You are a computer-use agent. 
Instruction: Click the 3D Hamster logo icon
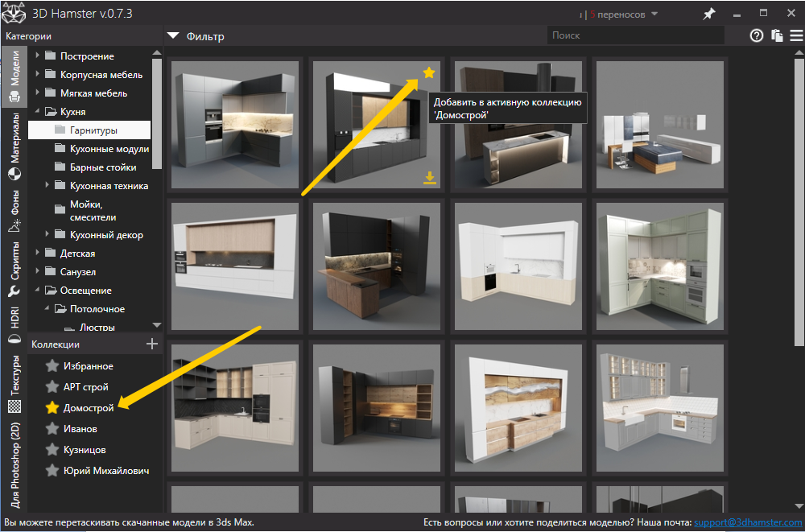(x=14, y=13)
